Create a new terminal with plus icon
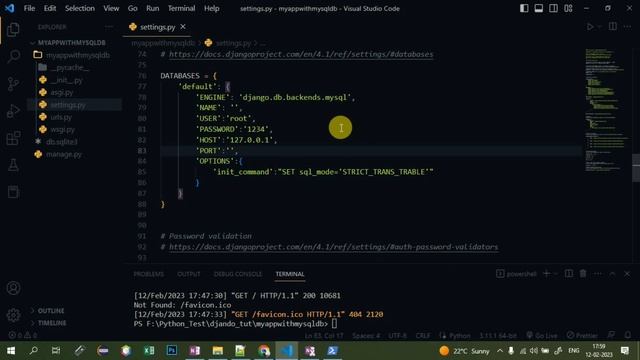The height and width of the screenshot is (360, 640). coord(547,274)
